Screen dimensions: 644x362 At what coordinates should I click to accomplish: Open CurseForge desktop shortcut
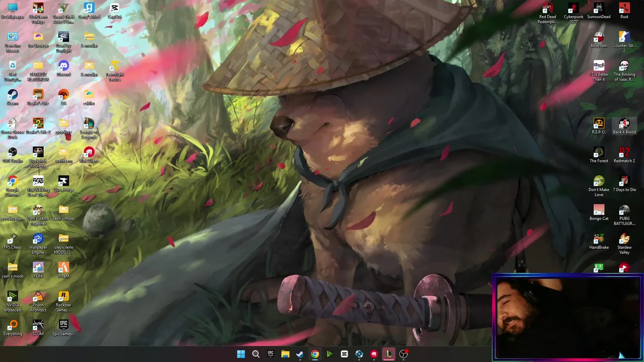coord(63,184)
